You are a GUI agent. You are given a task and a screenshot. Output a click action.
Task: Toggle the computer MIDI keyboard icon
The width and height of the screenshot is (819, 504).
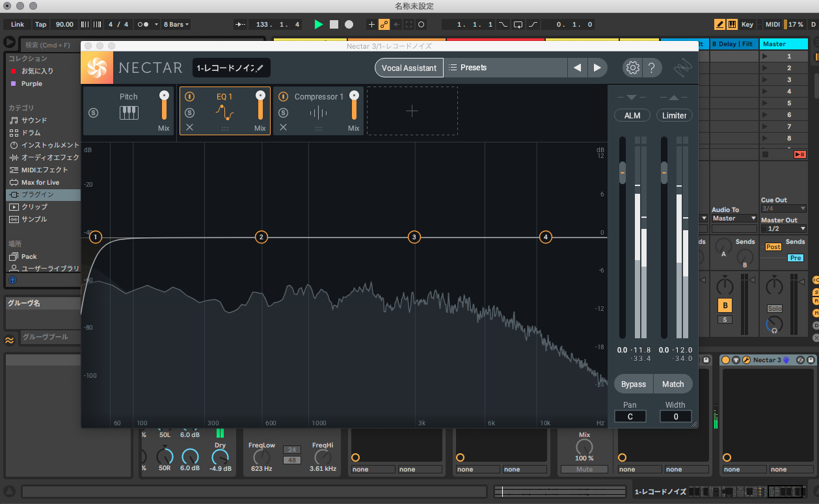[x=732, y=24]
